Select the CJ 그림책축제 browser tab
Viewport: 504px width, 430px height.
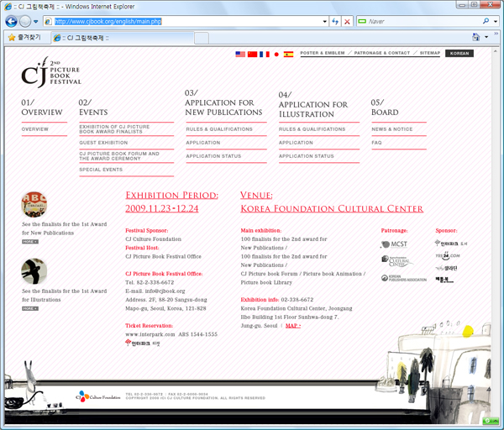[122, 38]
